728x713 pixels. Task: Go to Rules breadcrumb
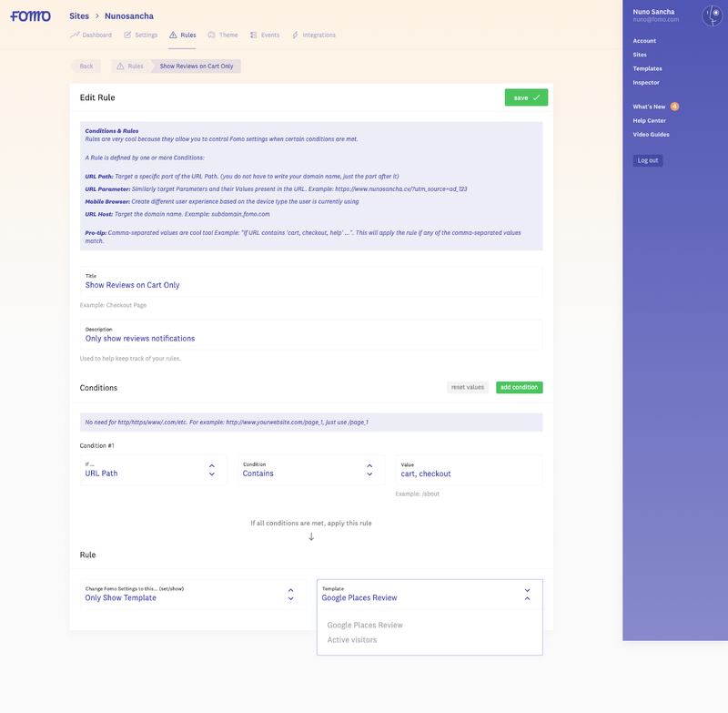(x=130, y=66)
